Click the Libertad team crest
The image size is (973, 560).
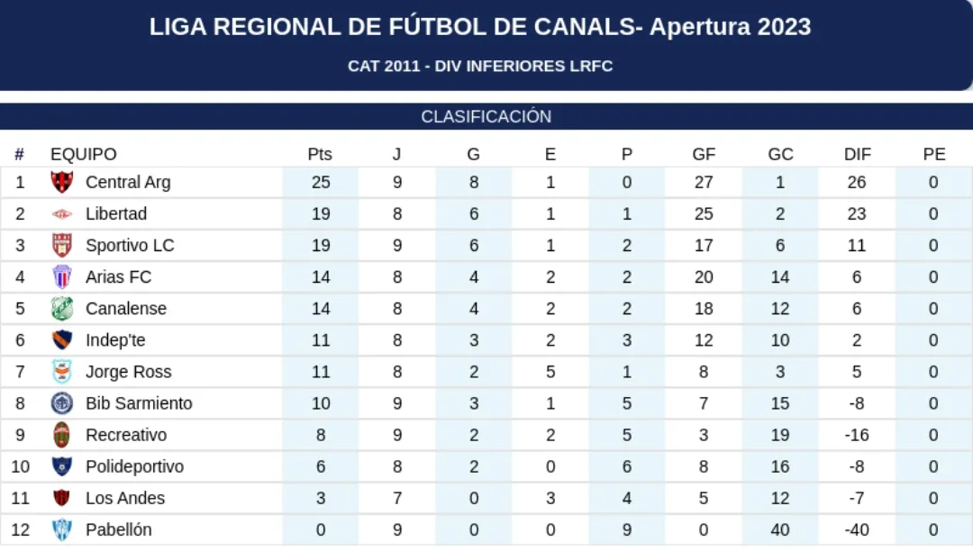pos(61,214)
